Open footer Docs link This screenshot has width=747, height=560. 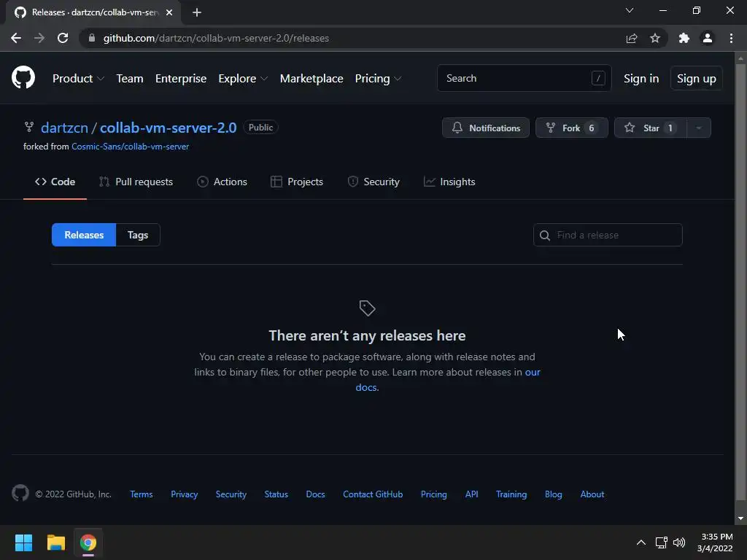[x=315, y=494]
